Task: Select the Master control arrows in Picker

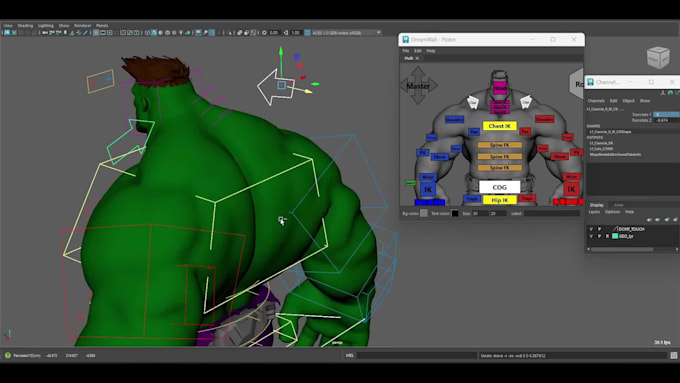Action: pos(418,85)
